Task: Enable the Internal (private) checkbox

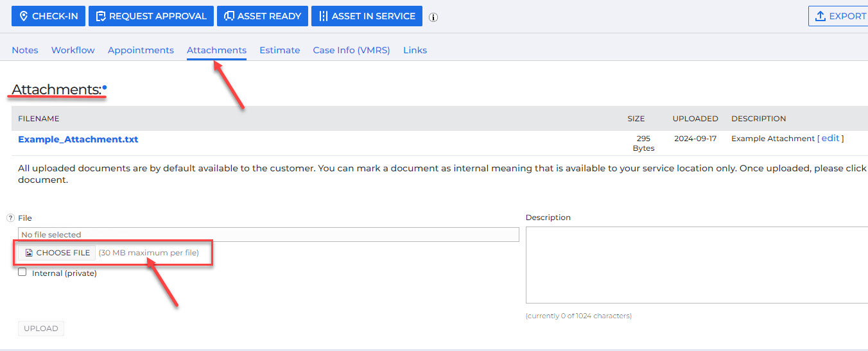Action: [x=22, y=272]
